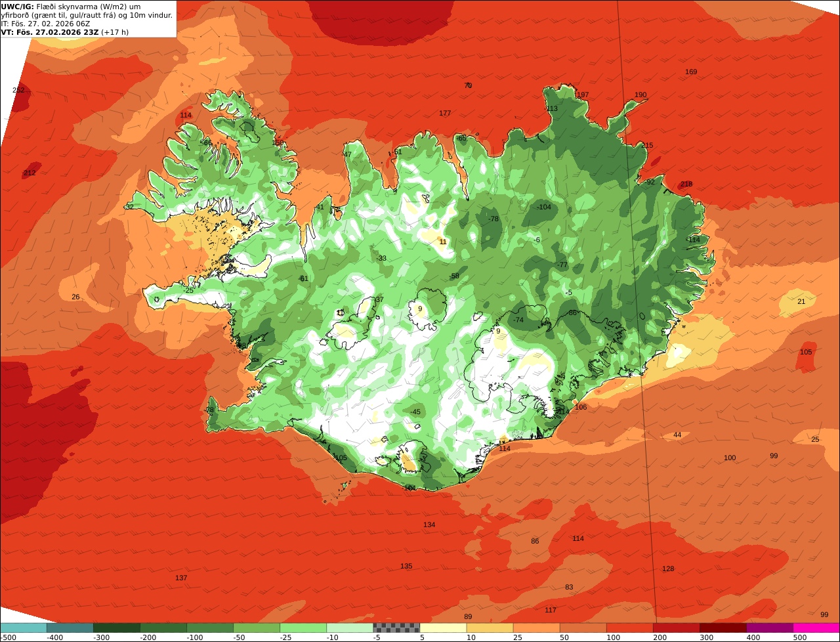Image resolution: width=840 pixels, height=642 pixels.
Task: Click the 169 value on the map
Action: pos(691,72)
